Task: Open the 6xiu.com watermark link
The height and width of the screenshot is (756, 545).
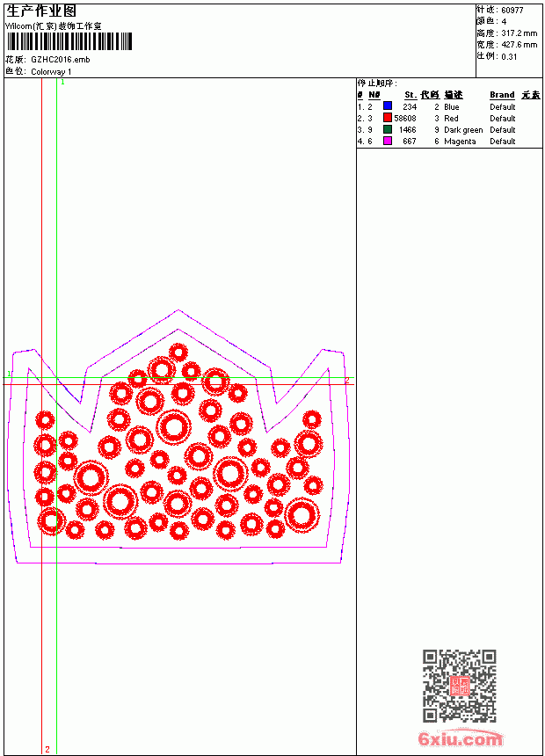Action: pyautogui.click(x=460, y=738)
